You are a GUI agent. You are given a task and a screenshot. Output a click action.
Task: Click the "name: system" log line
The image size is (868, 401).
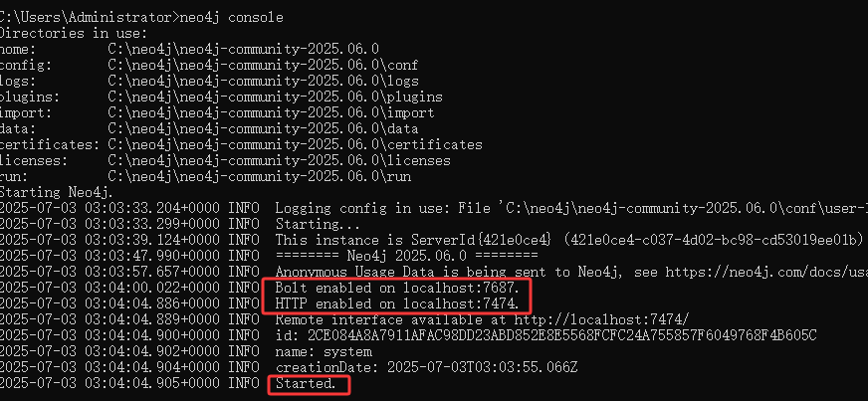[x=324, y=352]
